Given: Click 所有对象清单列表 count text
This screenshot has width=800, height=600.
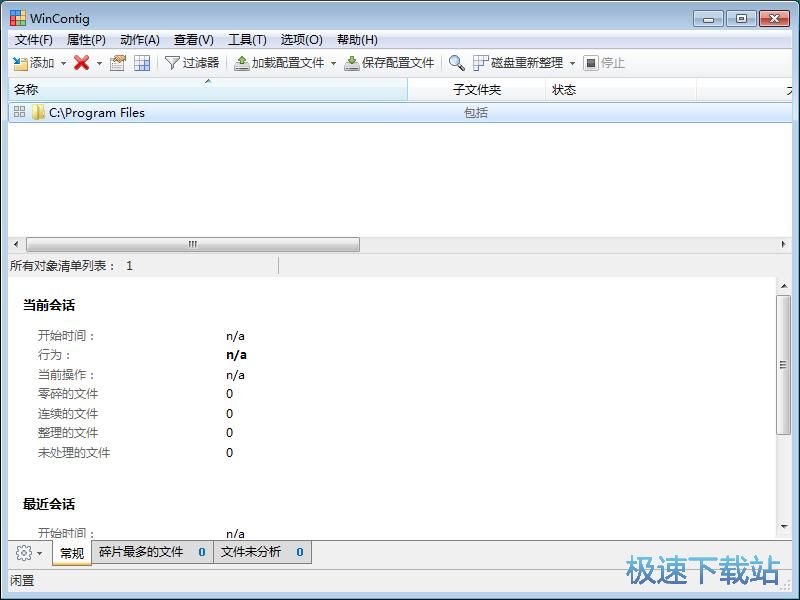Looking at the screenshot, I should (71, 266).
